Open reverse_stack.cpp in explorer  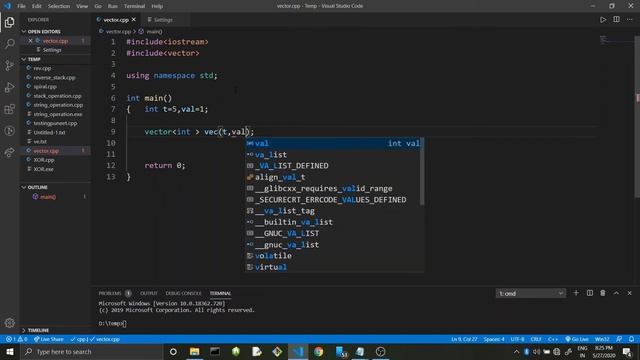click(54, 78)
